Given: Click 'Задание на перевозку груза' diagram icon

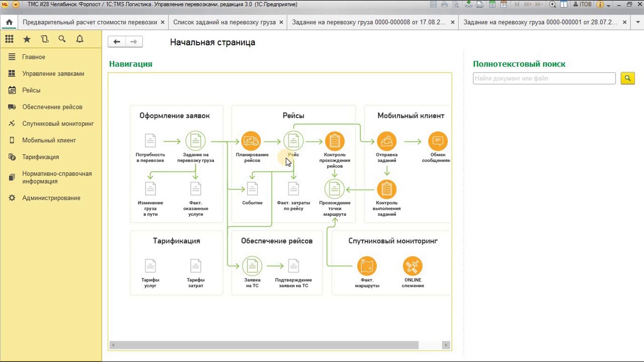Looking at the screenshot, I should [195, 141].
